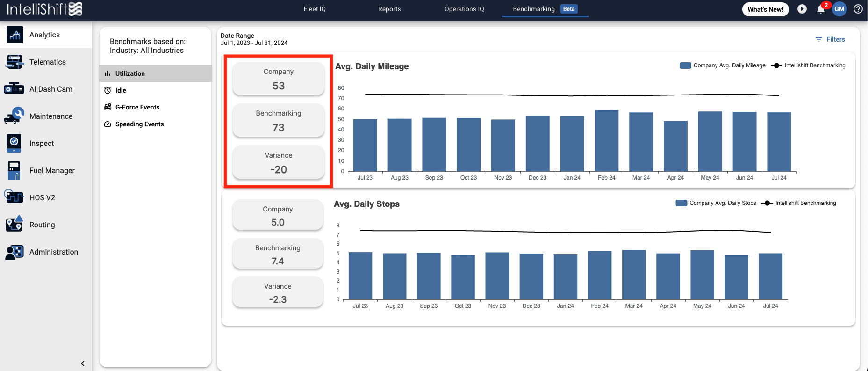Open the GM user account menu

tap(839, 9)
